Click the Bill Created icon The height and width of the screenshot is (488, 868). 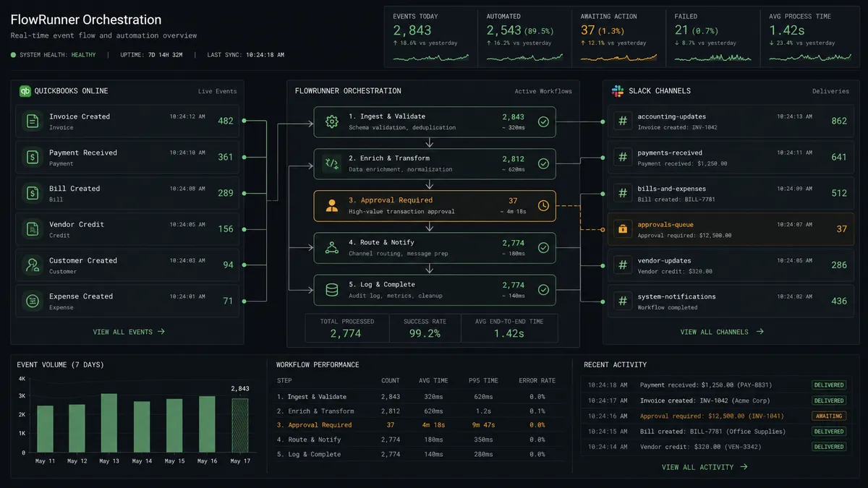[x=33, y=193]
